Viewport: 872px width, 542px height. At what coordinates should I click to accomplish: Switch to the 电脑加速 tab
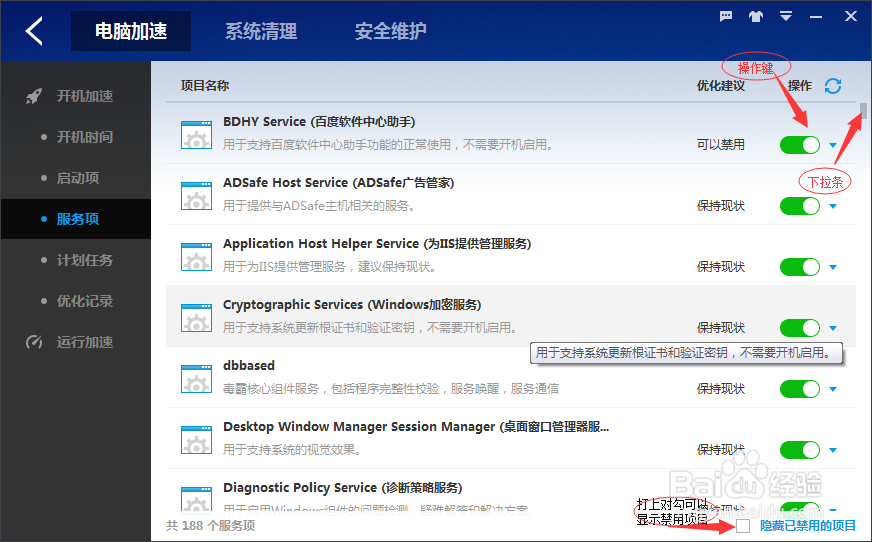point(131,31)
